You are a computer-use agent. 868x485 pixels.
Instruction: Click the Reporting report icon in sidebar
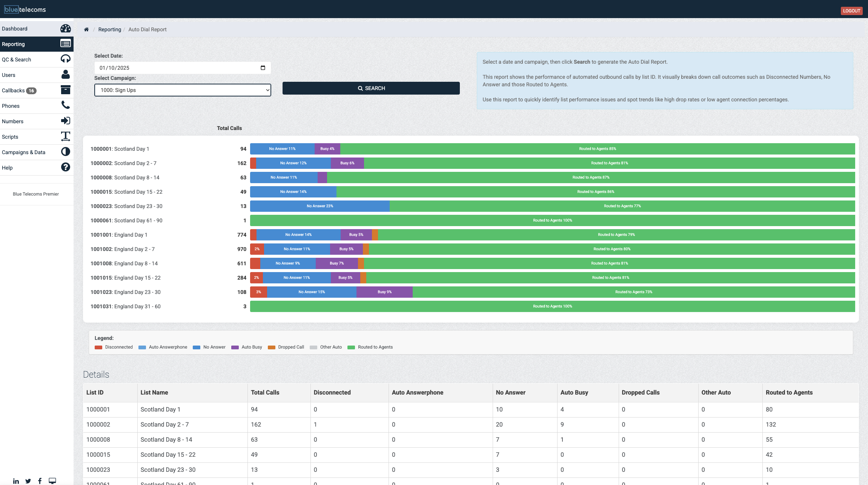click(x=65, y=44)
